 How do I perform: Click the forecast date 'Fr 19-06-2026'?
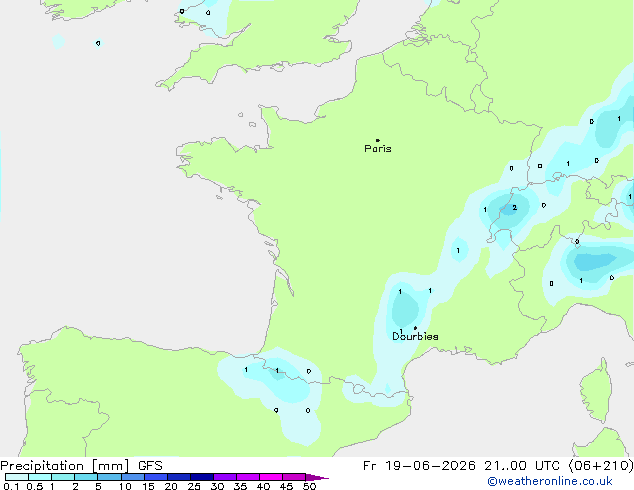[419, 466]
